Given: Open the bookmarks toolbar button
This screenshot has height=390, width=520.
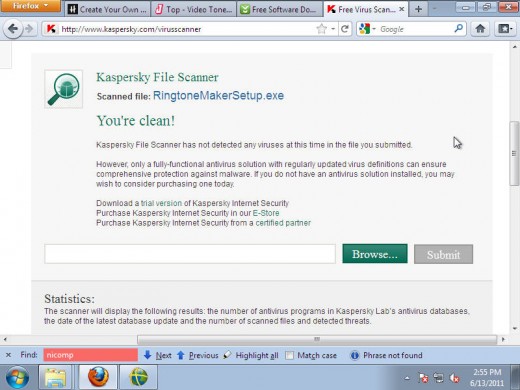Looking at the screenshot, I should pyautogui.click(x=505, y=29).
